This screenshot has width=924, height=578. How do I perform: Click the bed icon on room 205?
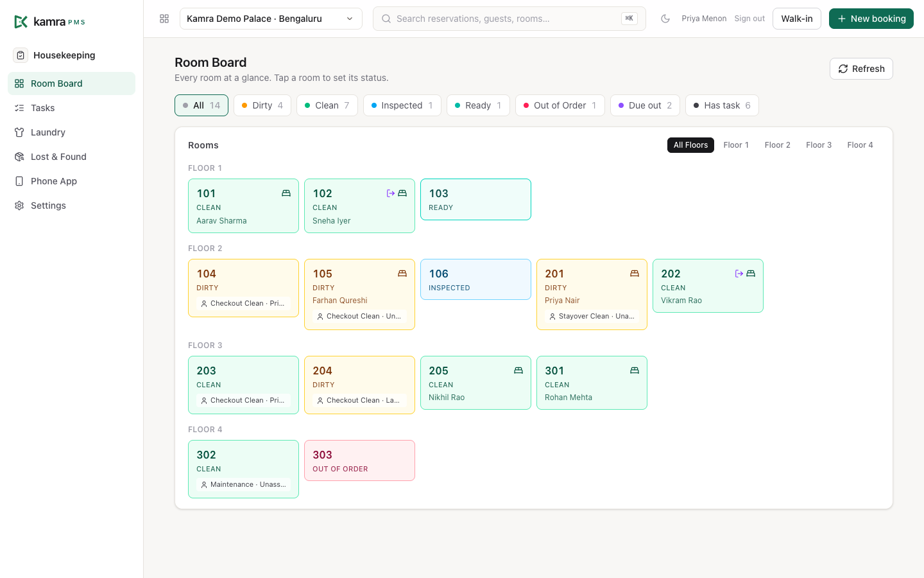coord(518,371)
